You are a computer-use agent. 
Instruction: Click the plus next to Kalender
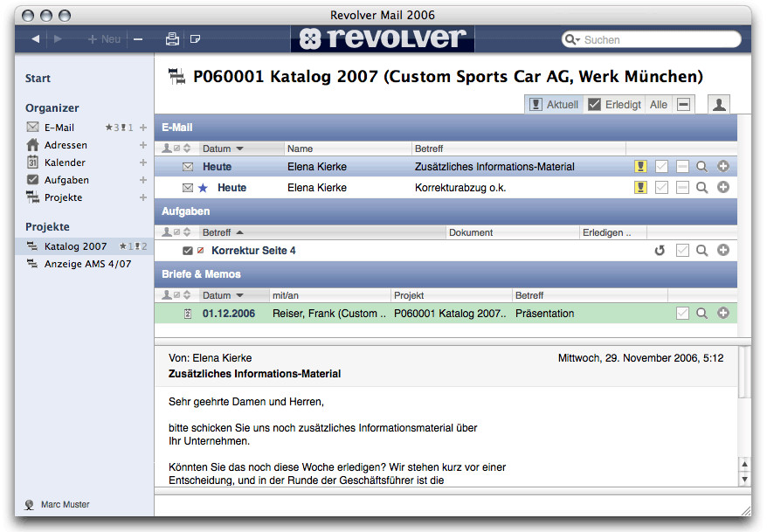[x=143, y=162]
